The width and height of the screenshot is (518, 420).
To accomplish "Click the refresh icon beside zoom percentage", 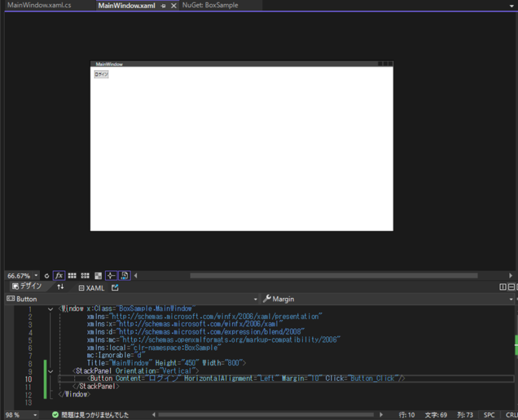I will click(x=47, y=276).
